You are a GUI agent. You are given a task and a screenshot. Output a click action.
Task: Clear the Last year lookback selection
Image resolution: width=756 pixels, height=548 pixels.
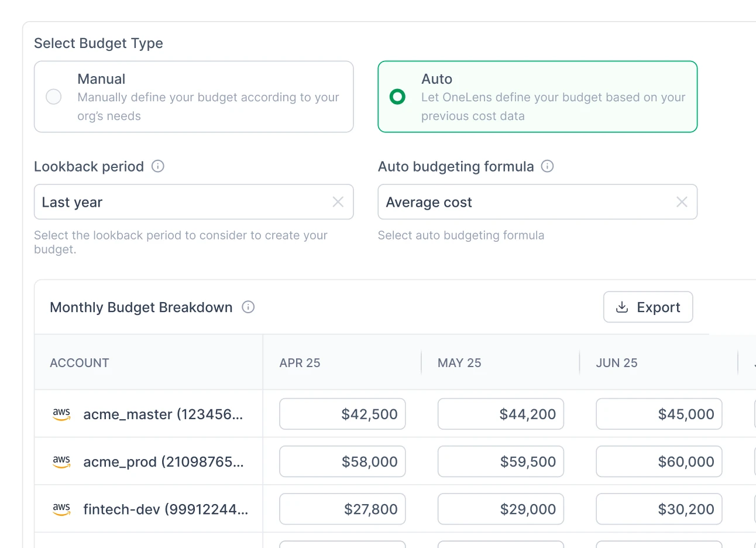coord(338,202)
